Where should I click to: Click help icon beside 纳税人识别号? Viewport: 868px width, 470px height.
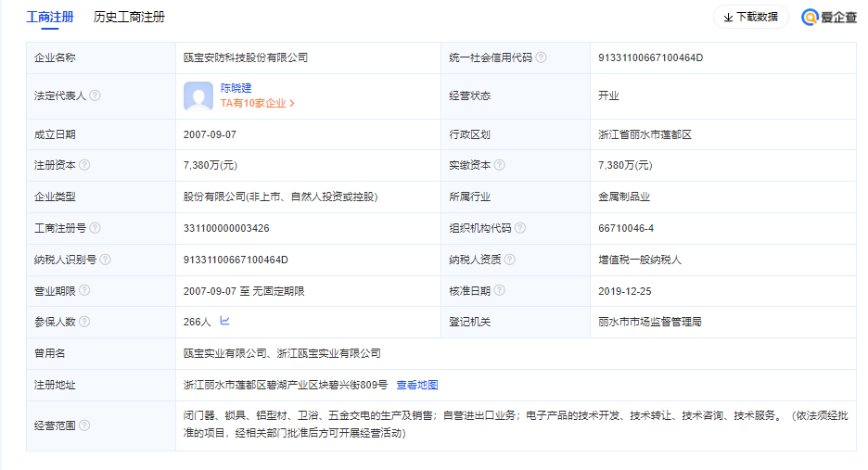(x=105, y=260)
